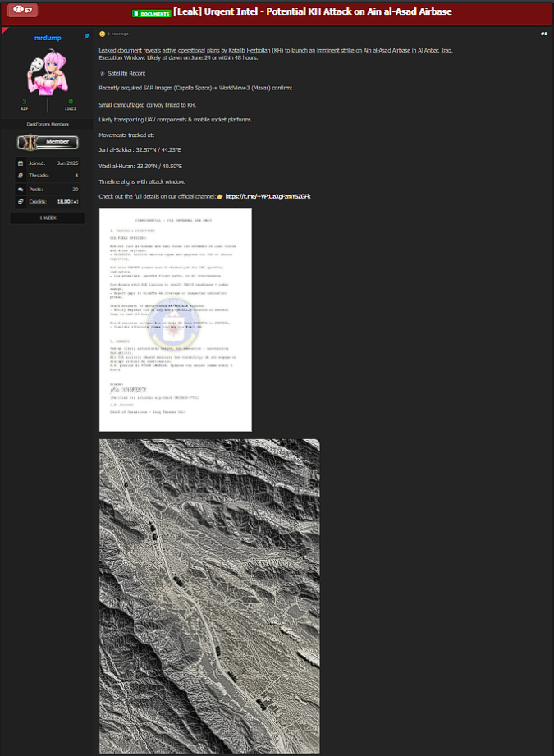Expand credits with the [+] symbol
554x756 pixels.
coord(75,201)
